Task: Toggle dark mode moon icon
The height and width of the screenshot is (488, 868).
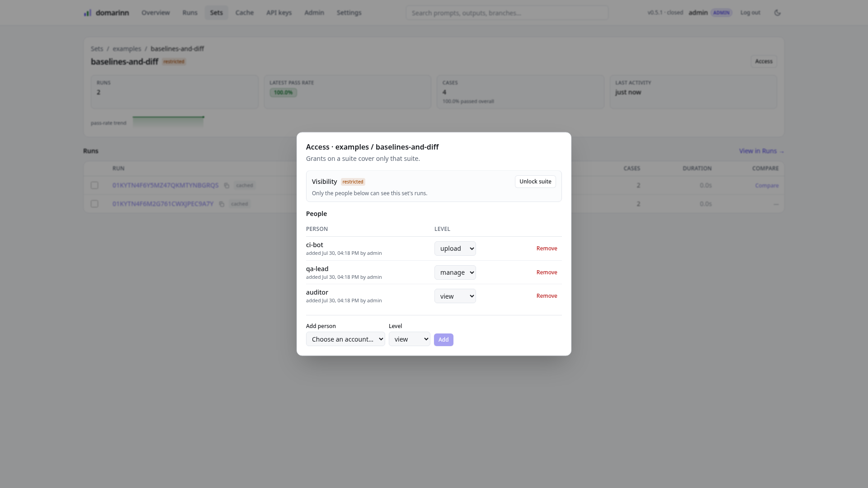Action: tap(778, 13)
